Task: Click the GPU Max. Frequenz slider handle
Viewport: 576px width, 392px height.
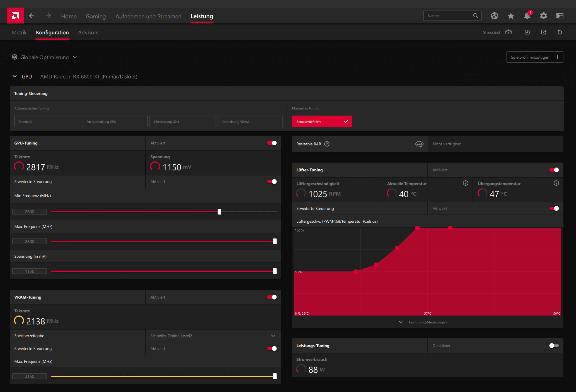Action: click(x=275, y=241)
